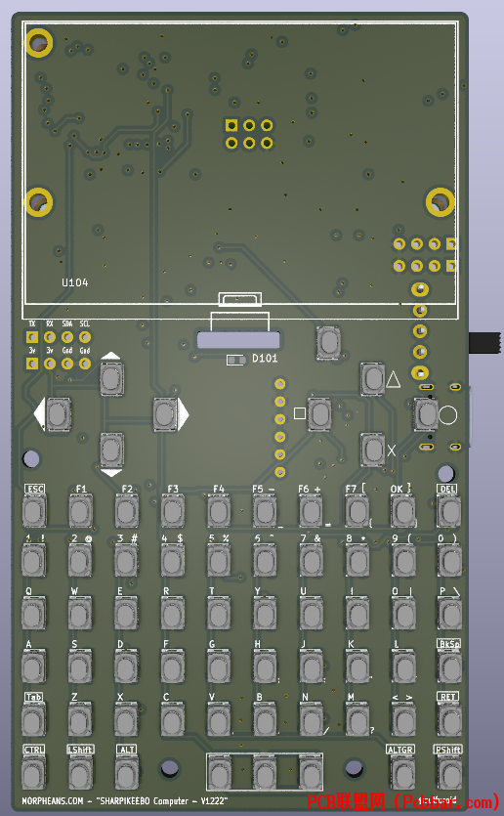Click the '< >' key label
The image size is (504, 816).
401,698
